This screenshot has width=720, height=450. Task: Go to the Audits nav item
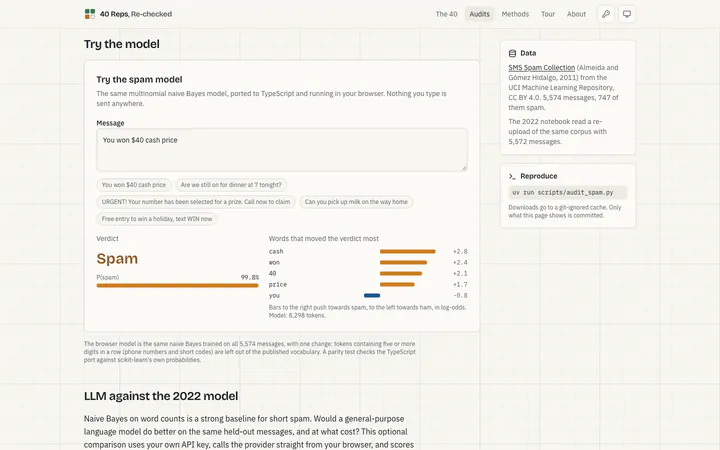[479, 14]
